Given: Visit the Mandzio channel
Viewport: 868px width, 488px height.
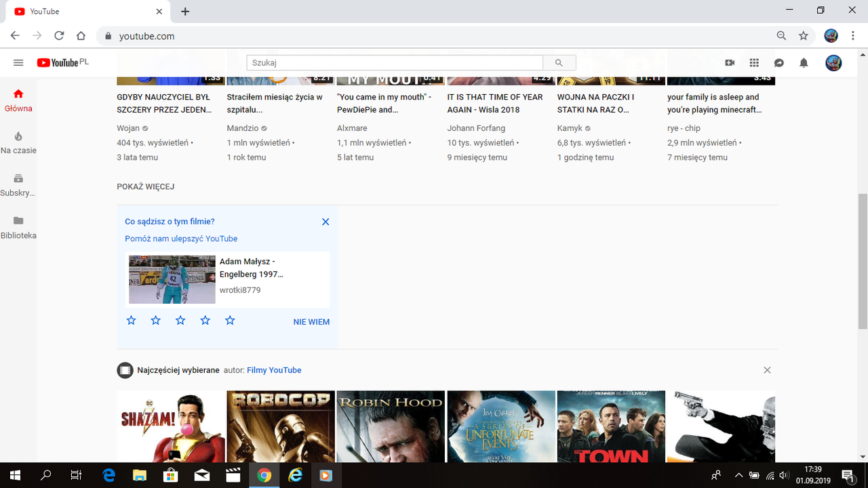Looking at the screenshot, I should 243,128.
